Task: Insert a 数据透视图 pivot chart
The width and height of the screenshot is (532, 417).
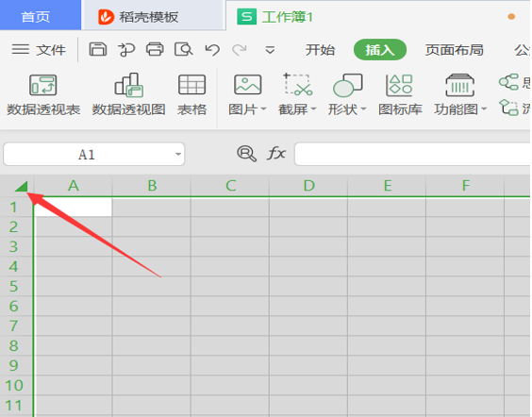Action: 129,94
